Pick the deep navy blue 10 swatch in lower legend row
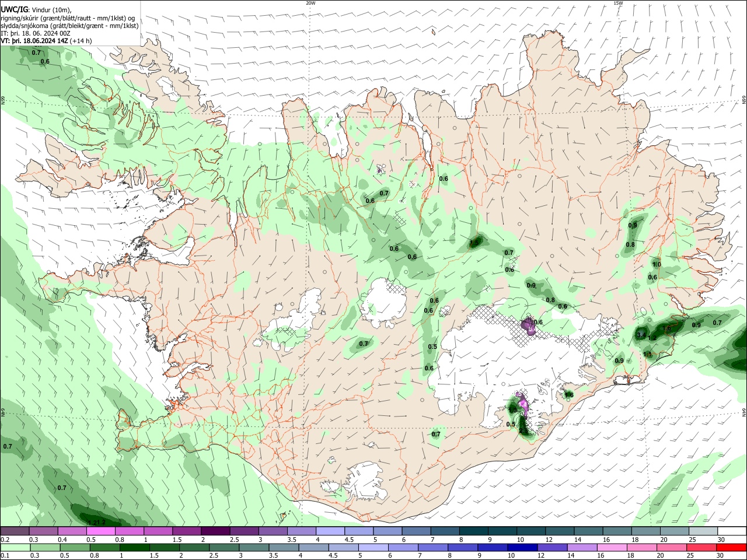The image size is (747, 560). (x=523, y=548)
